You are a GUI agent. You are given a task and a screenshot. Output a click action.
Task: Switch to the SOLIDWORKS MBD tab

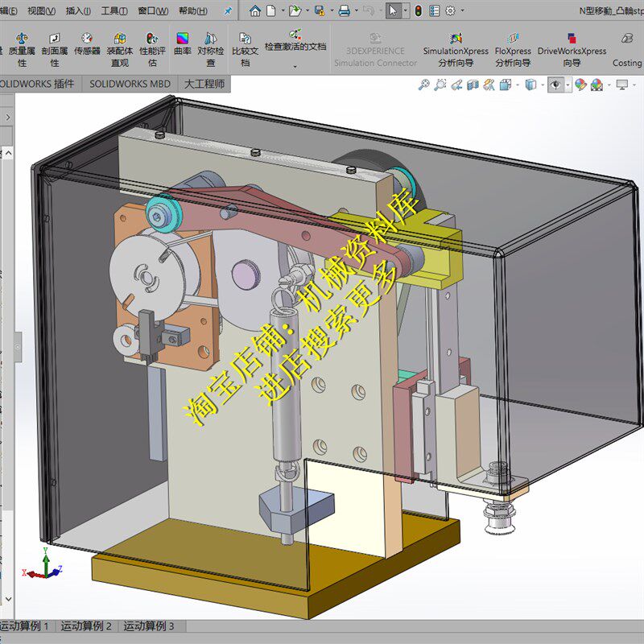tap(131, 83)
